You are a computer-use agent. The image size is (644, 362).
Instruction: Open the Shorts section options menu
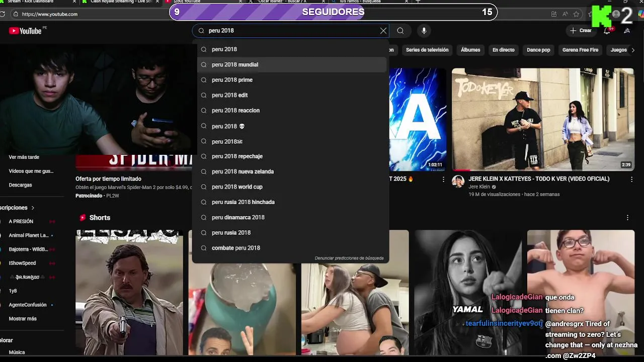(x=627, y=218)
